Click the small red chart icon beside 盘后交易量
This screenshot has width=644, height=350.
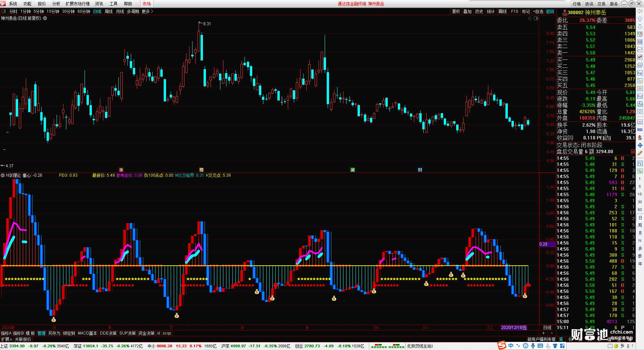(633, 151)
